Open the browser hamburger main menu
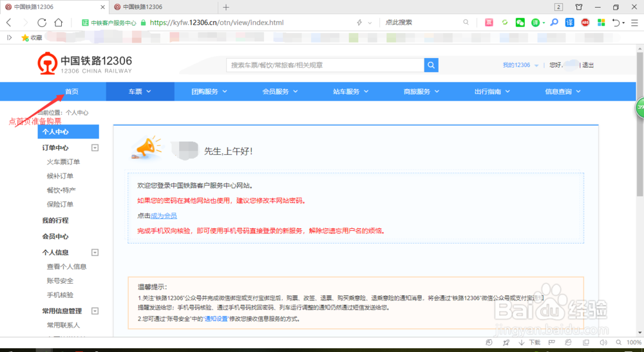The image size is (644, 352). pos(634,23)
